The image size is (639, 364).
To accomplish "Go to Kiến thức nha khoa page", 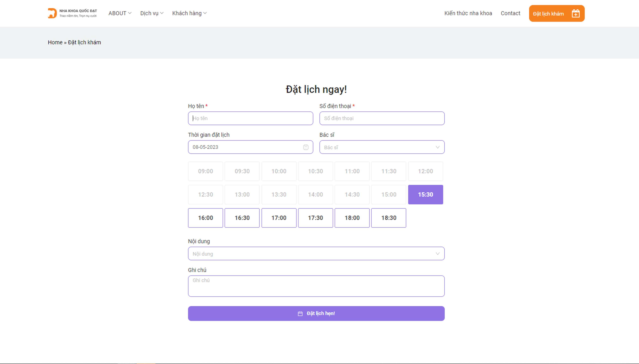I will click(x=468, y=13).
